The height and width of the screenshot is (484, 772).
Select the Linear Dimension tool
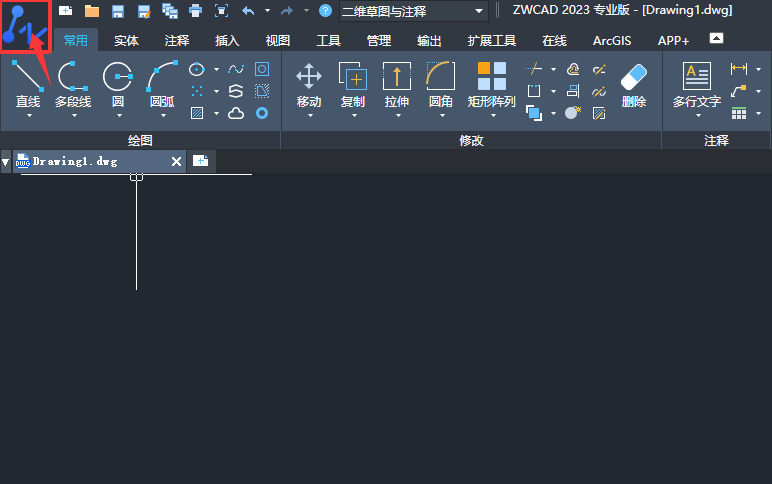[739, 69]
